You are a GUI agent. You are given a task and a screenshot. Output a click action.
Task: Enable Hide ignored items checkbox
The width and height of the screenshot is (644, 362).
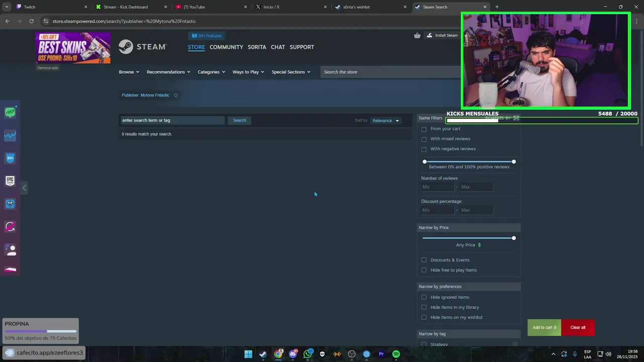point(424,297)
